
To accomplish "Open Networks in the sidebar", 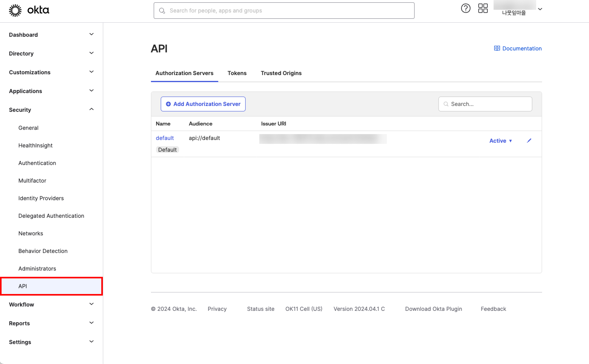I will [x=31, y=233].
